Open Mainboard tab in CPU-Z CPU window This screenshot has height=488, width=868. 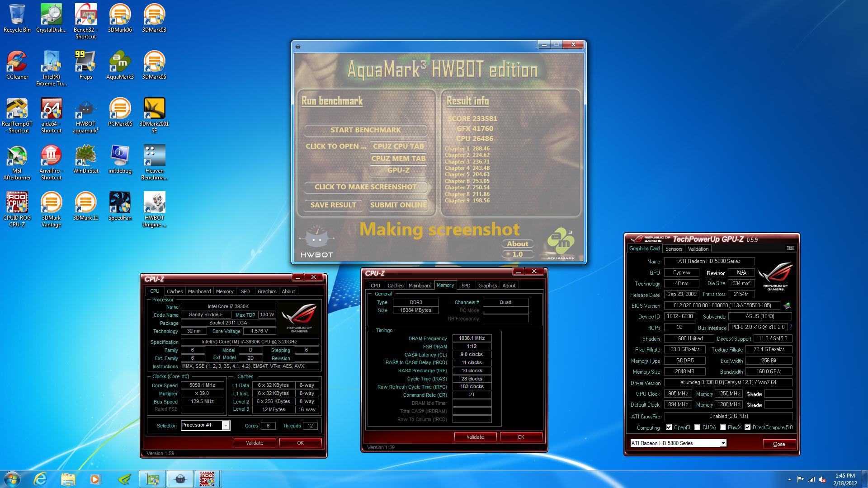point(199,291)
